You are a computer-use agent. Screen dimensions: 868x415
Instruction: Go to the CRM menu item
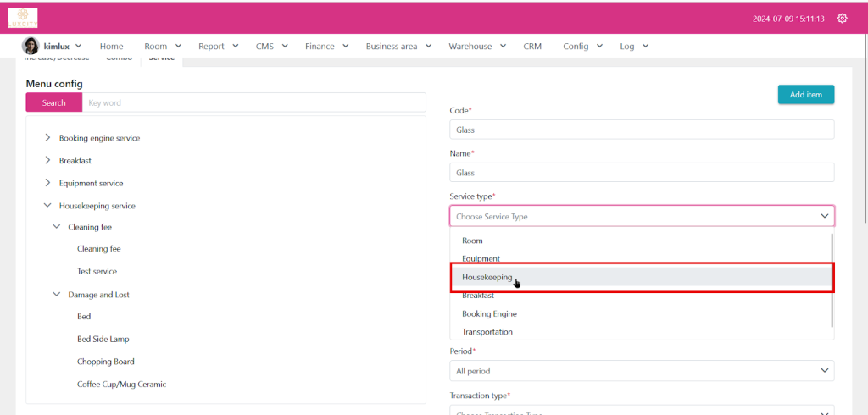(532, 46)
